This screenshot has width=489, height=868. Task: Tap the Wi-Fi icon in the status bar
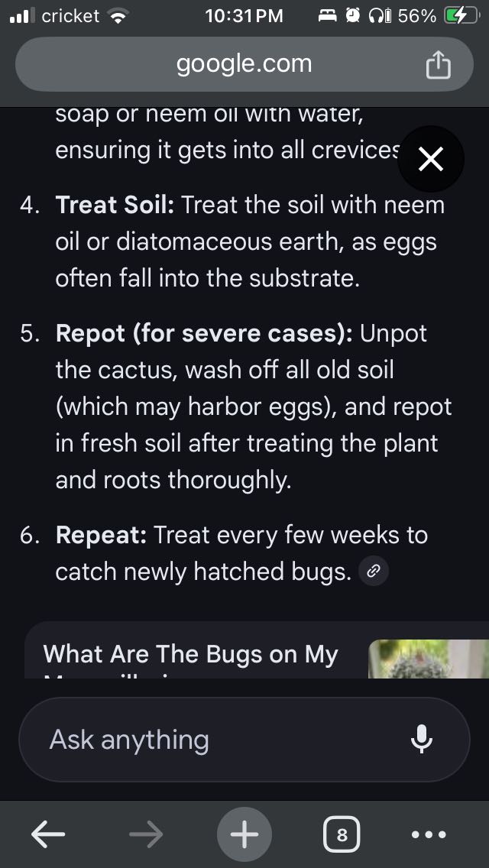(117, 16)
